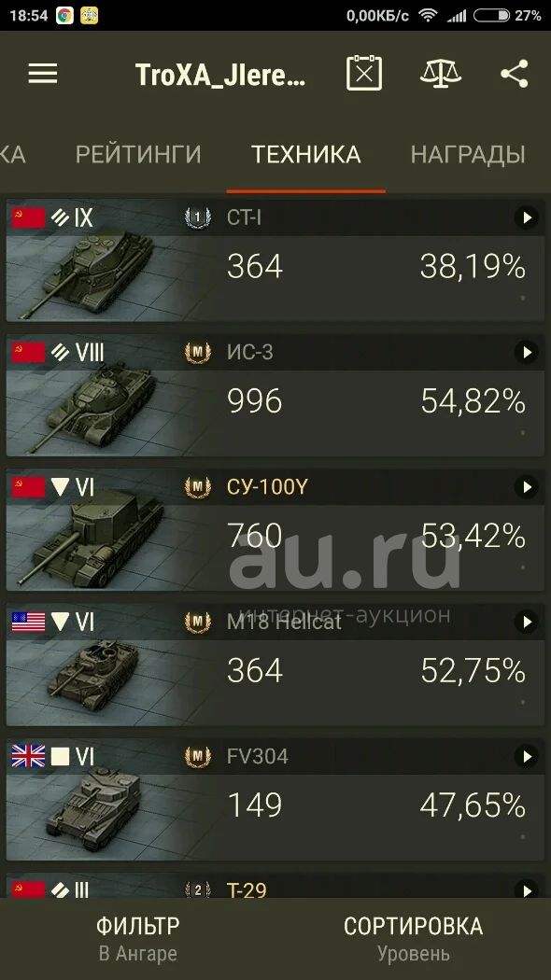
Task: Expand ИС-3 details arrow
Action: coord(526,353)
